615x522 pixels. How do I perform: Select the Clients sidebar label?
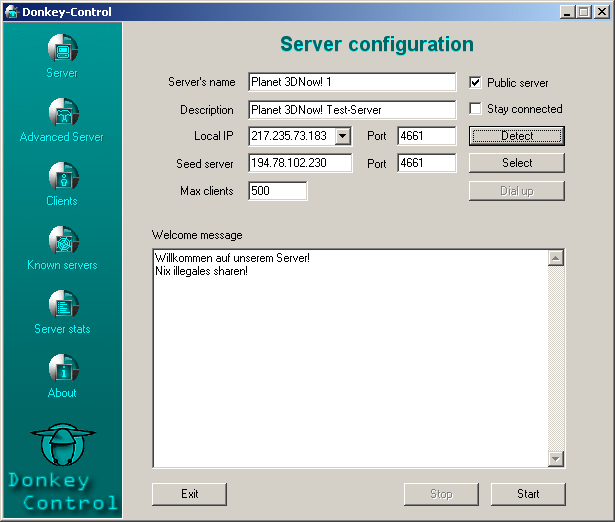pos(62,201)
